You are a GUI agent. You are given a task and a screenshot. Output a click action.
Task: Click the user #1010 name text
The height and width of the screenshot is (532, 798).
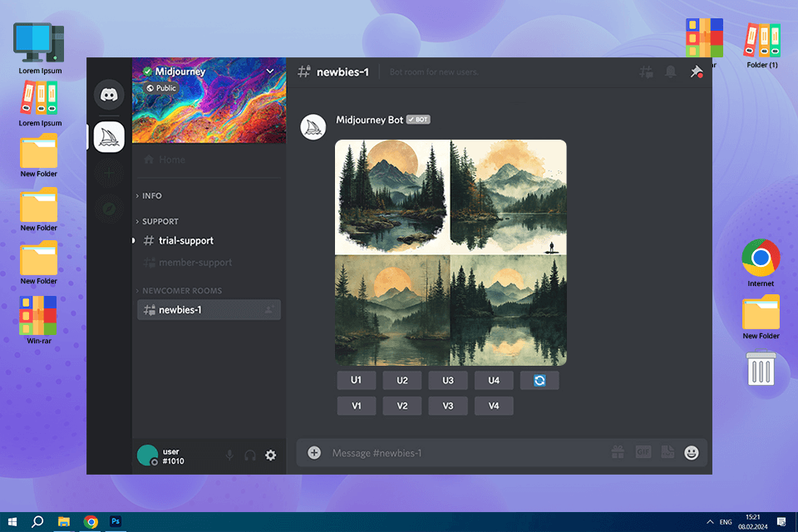pyautogui.click(x=173, y=456)
